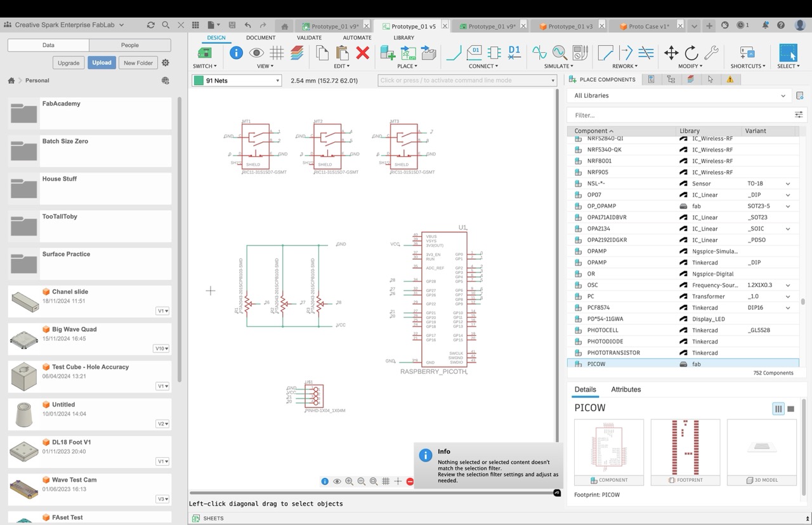The height and width of the screenshot is (525, 812).
Task: Switch to single thumbnail view for PICOW details
Action: pyautogui.click(x=790, y=409)
